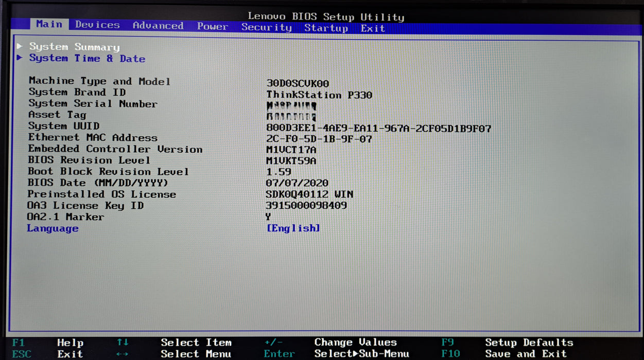Click the Lenovo BIOS Setup Utility title

pos(326,16)
